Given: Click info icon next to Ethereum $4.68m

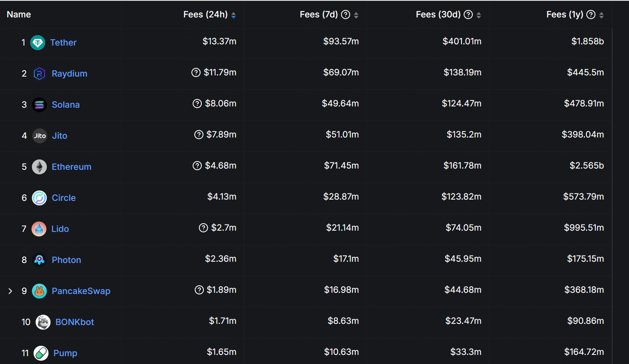Looking at the screenshot, I should click(x=197, y=166).
